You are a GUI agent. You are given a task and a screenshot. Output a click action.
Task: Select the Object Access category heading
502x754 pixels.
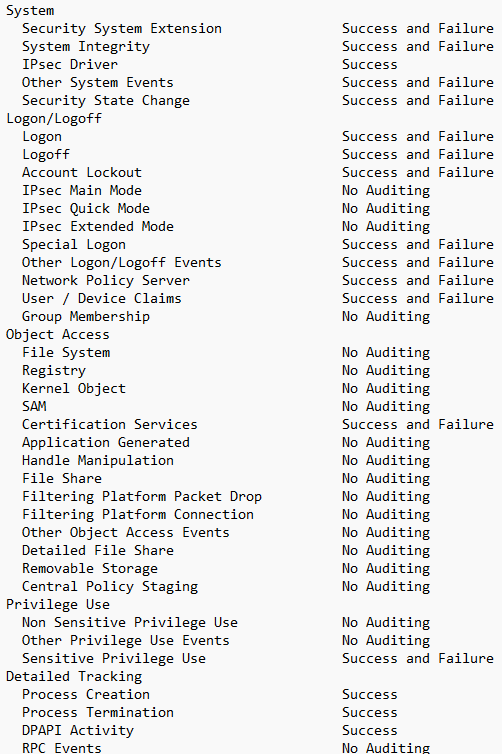click(x=58, y=335)
